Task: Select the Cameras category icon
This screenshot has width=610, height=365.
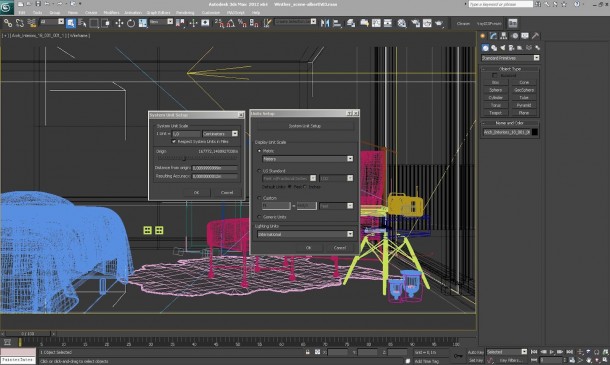Action: [511, 48]
